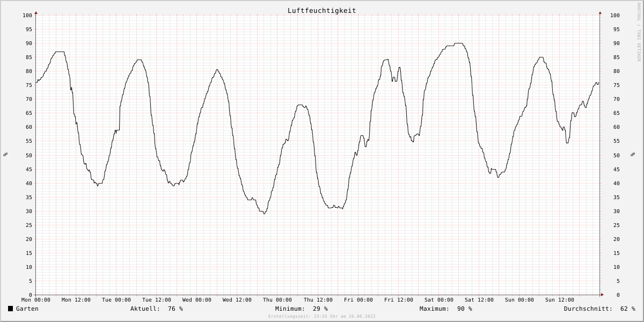Click the black Garten legend color swatch
Image resolution: width=644 pixels, height=322 pixels.
[x=11, y=309]
